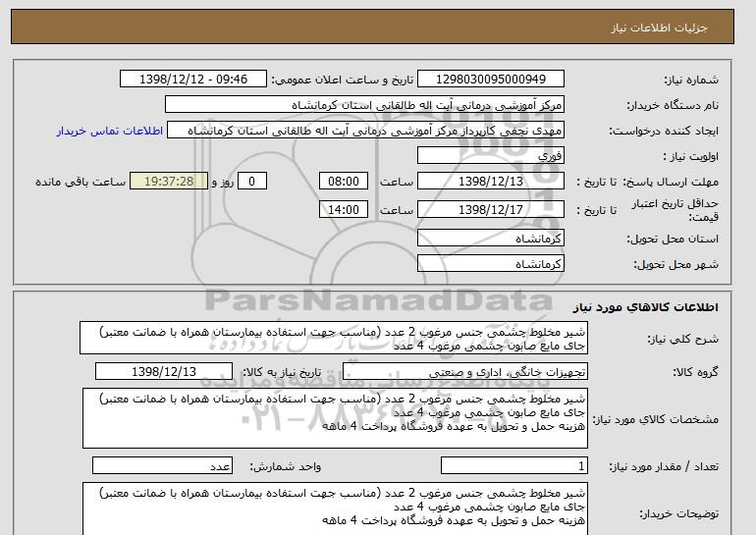Click the شرح کلی نیاز text box
756x535 pixels.
(x=334, y=339)
